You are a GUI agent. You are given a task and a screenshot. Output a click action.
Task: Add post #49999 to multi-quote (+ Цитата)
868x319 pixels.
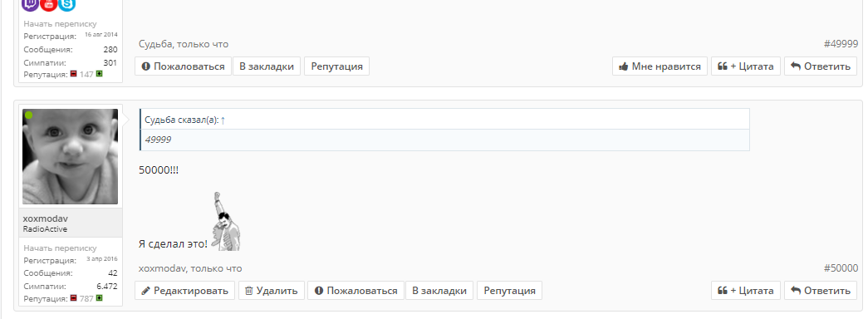point(746,66)
